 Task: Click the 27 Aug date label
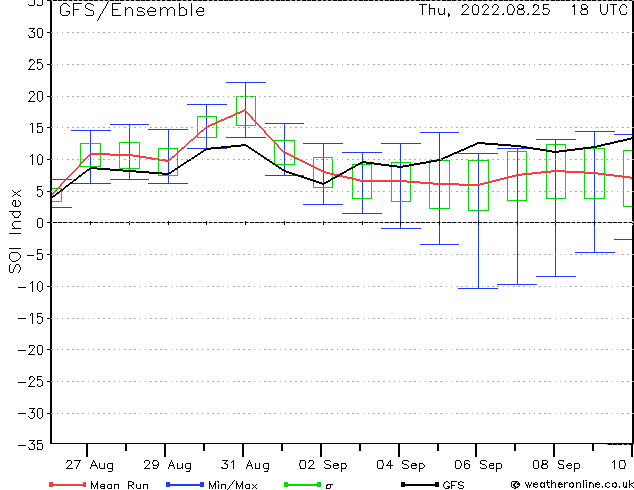click(x=89, y=465)
